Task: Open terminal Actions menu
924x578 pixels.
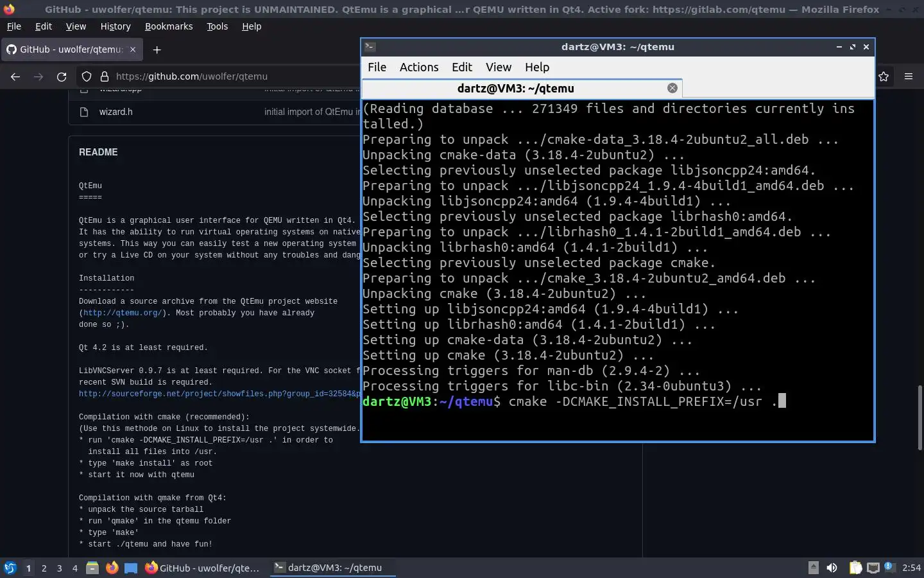Action: tap(419, 67)
